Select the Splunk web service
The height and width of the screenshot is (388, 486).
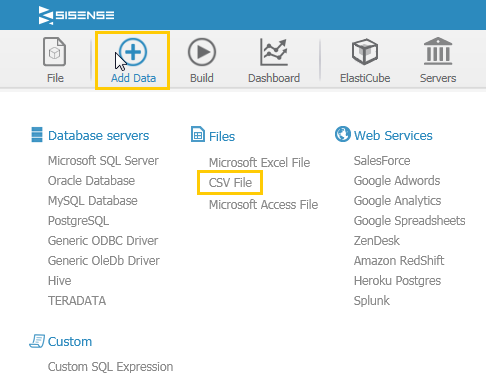(371, 301)
